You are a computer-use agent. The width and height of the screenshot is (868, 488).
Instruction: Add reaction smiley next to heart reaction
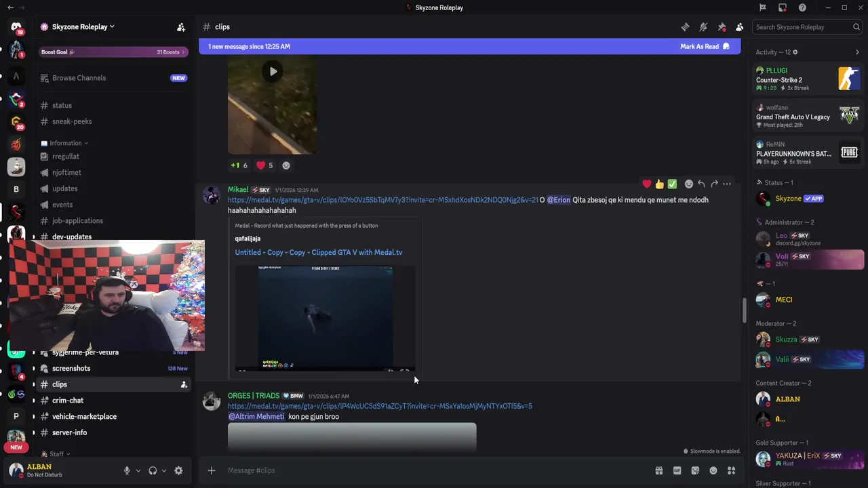pyautogui.click(x=286, y=165)
